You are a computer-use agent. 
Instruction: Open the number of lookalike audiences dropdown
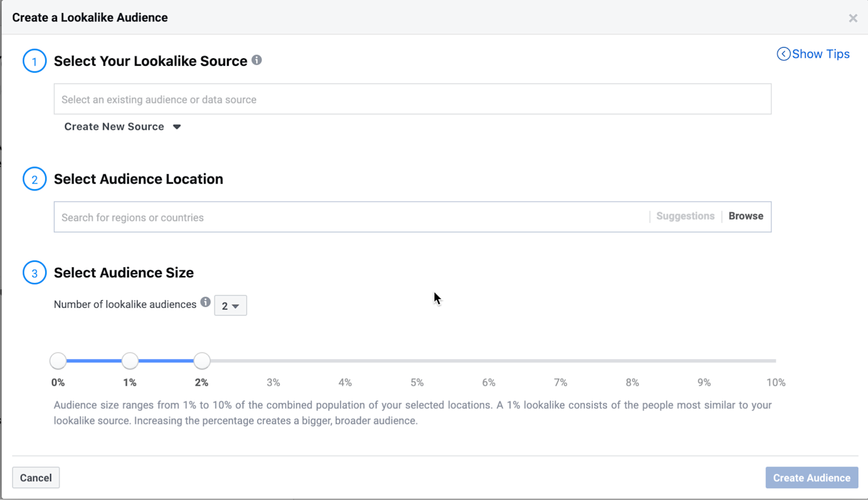pos(231,306)
